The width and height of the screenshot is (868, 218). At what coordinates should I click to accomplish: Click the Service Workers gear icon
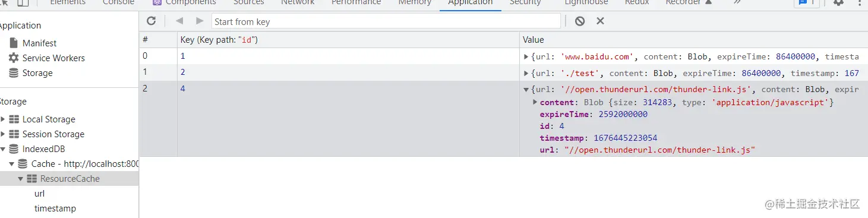[13, 58]
